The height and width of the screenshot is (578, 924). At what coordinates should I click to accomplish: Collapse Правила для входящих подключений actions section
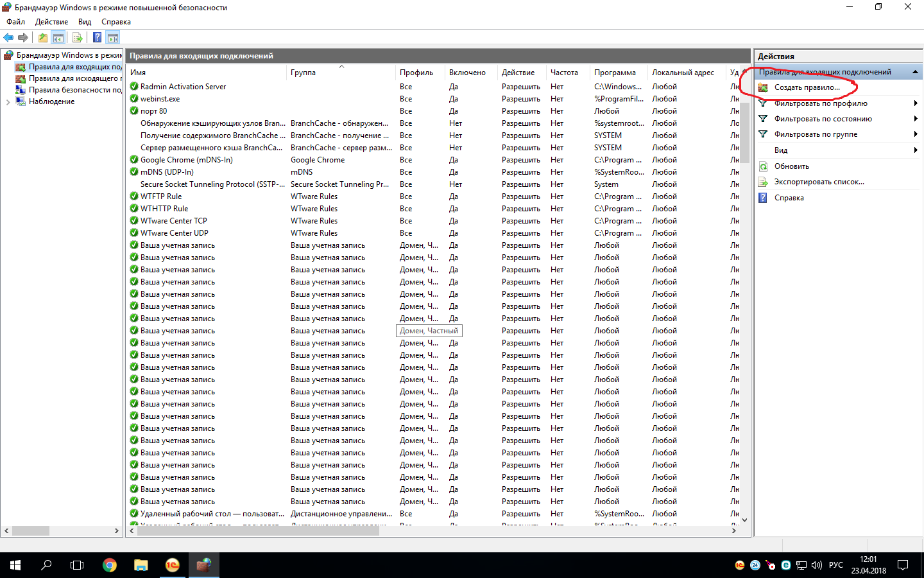915,72
